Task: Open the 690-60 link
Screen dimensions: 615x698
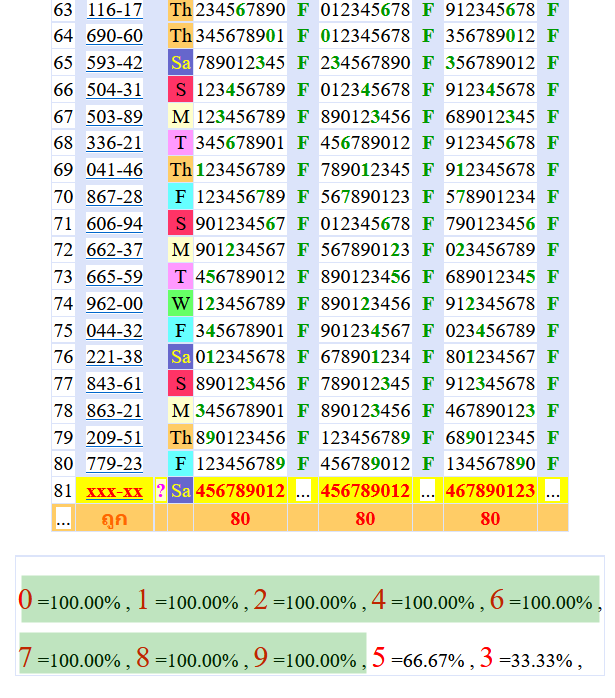Action: pyautogui.click(x=114, y=36)
